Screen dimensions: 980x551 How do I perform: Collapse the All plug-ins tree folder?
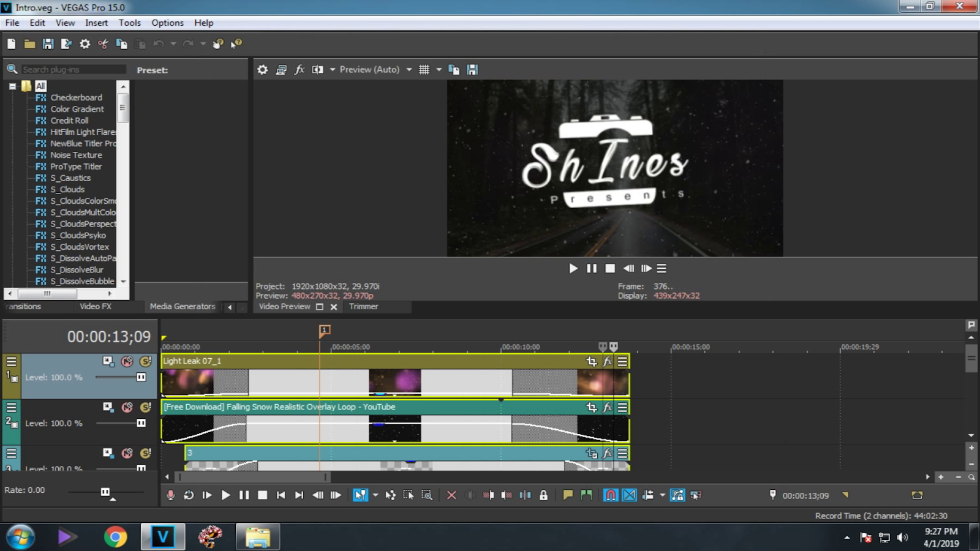[x=12, y=86]
